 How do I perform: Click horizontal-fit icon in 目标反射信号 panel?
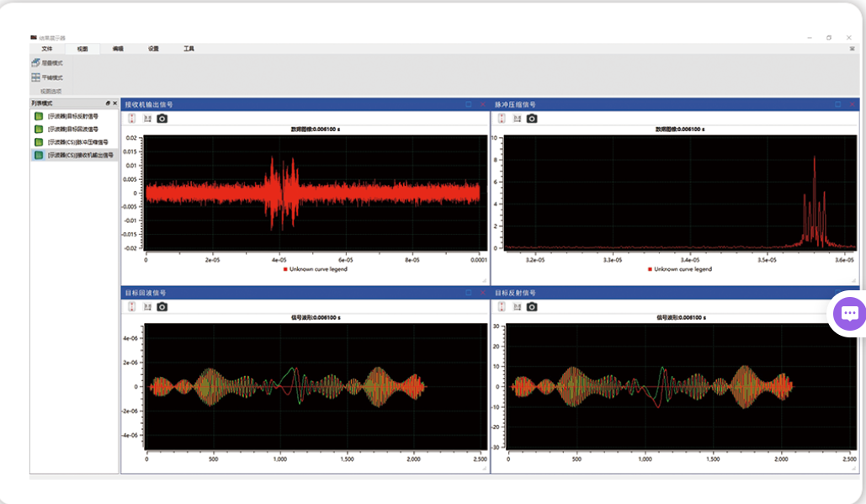pos(517,307)
